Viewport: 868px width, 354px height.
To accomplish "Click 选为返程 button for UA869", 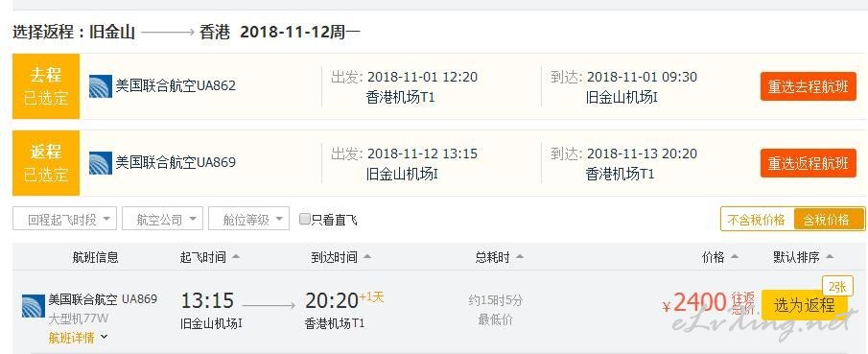I will (x=805, y=305).
